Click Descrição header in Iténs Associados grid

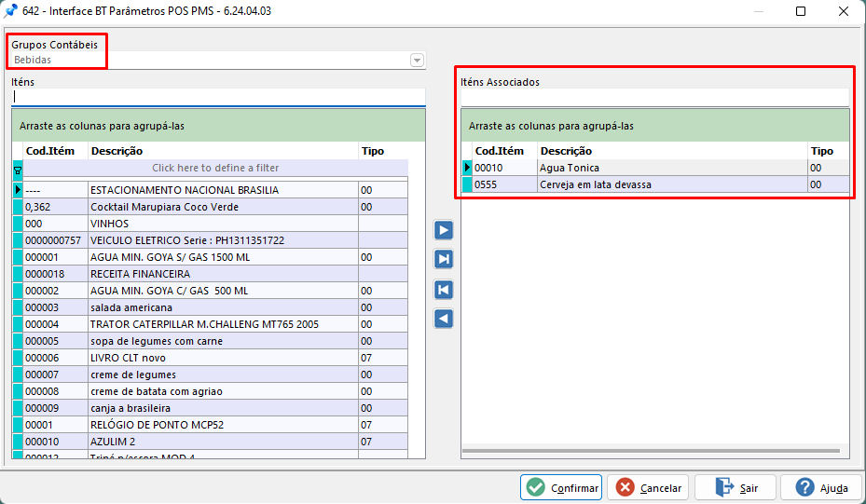click(673, 151)
